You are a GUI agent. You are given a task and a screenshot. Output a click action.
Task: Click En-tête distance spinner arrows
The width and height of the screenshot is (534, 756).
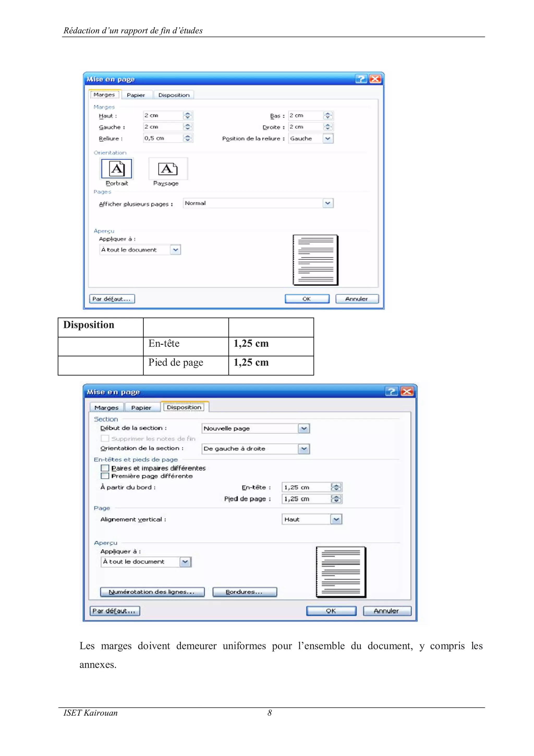[x=336, y=487]
